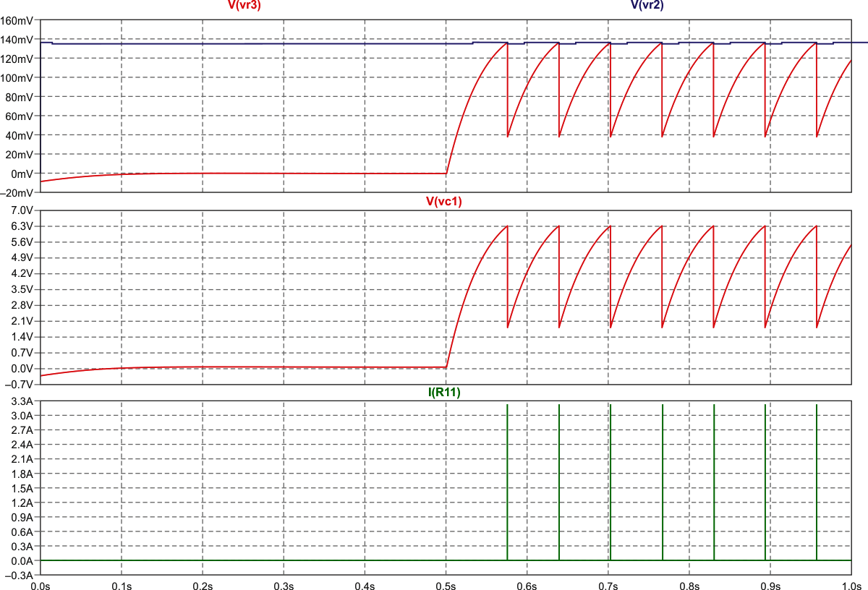Viewport: 868px width, 590px height.
Task: Click the 160mV axis value
Action: pyautogui.click(x=18, y=20)
